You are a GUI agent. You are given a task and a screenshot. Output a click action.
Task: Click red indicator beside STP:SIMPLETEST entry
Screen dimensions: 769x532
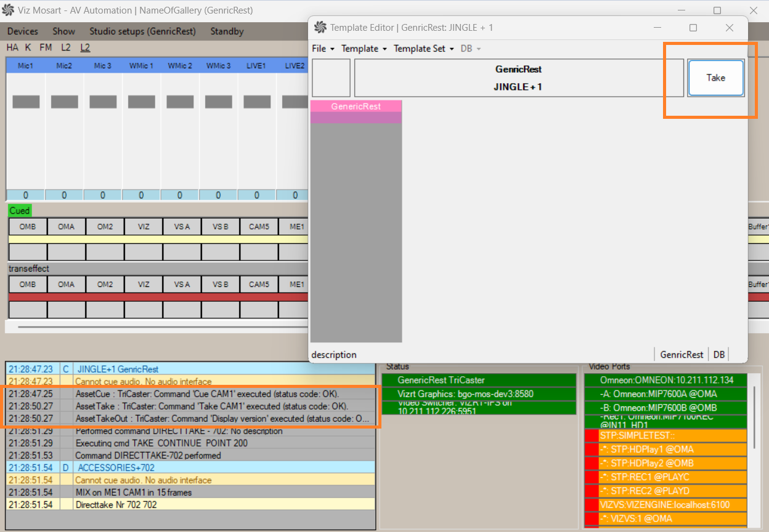[x=592, y=436]
